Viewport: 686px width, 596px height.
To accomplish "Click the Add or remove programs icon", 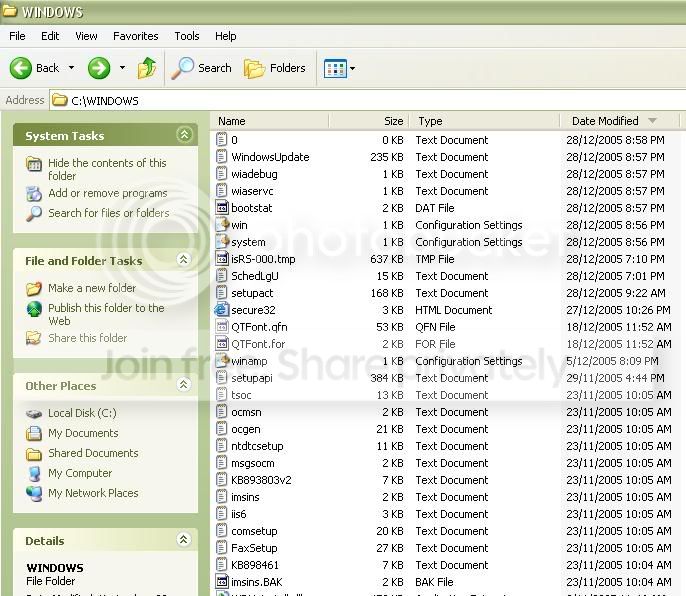I will 34,193.
